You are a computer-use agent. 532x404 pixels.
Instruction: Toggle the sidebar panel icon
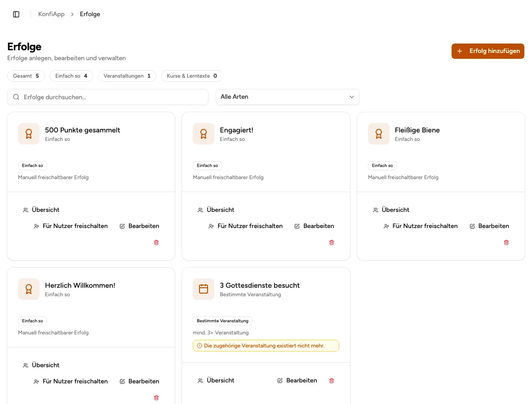click(16, 14)
